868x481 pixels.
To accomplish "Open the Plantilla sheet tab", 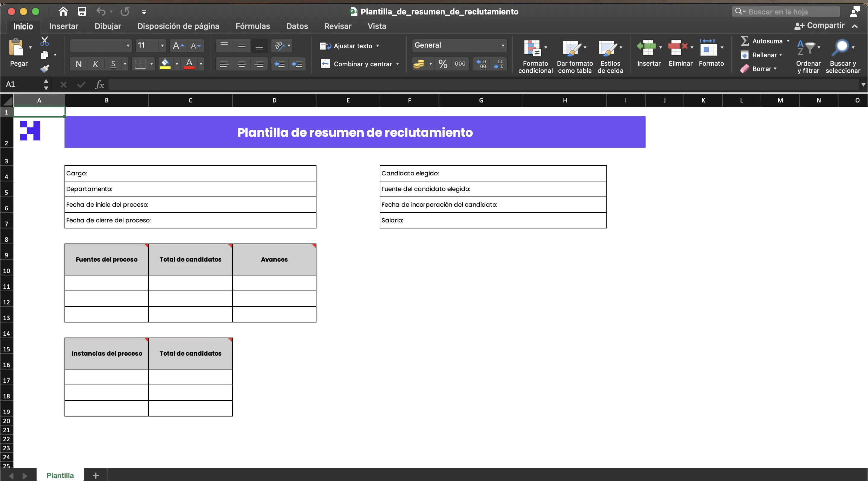I will click(60, 475).
